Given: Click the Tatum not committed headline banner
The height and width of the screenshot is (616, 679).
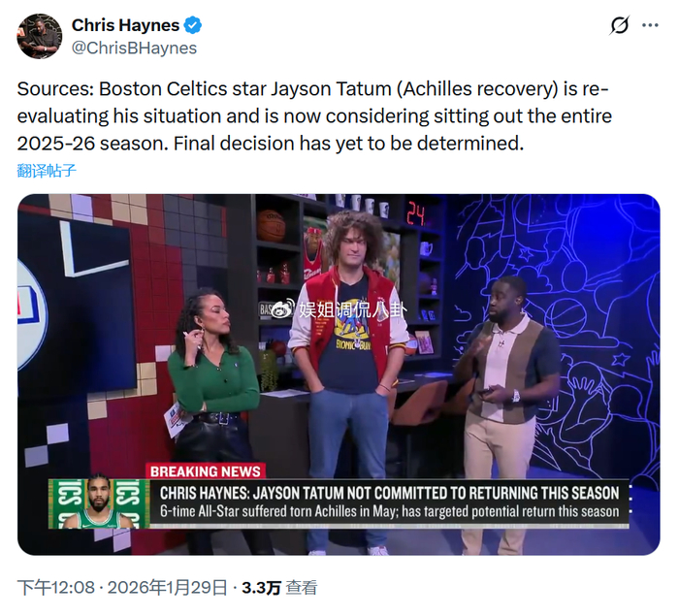Looking at the screenshot, I should (389, 493).
